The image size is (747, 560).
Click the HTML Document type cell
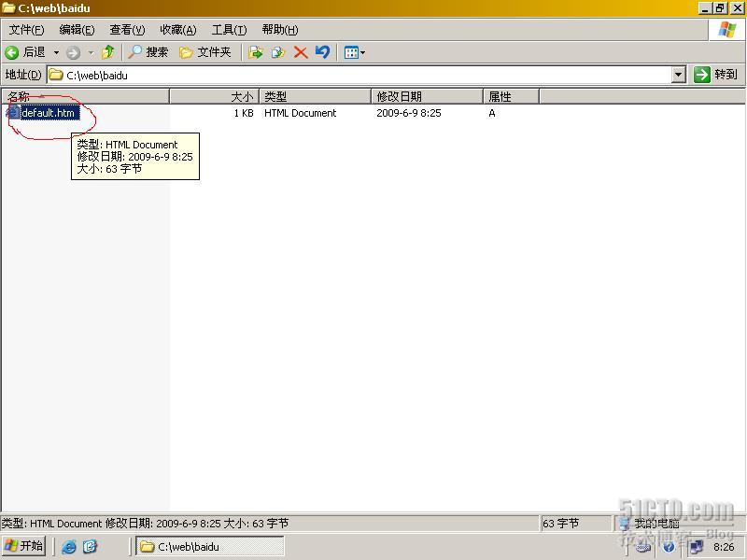[x=300, y=113]
